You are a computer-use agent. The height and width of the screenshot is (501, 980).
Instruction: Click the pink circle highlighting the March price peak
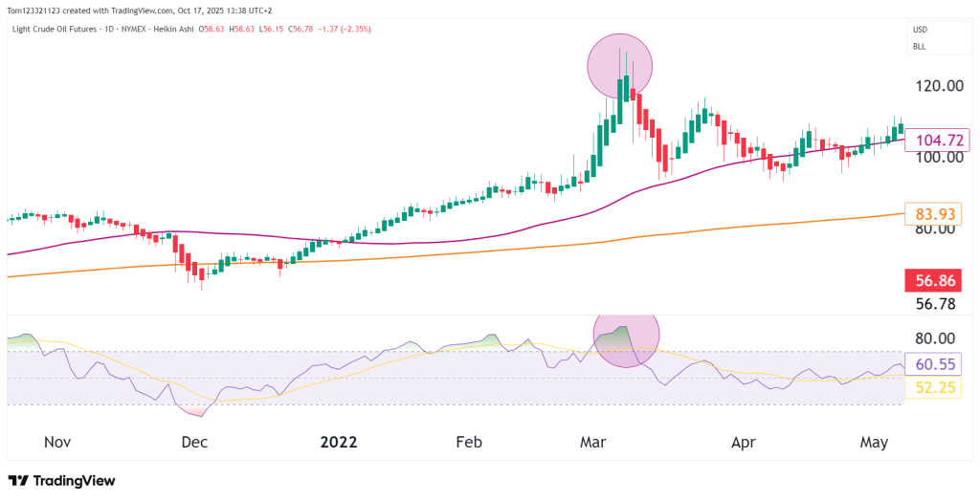(619, 65)
